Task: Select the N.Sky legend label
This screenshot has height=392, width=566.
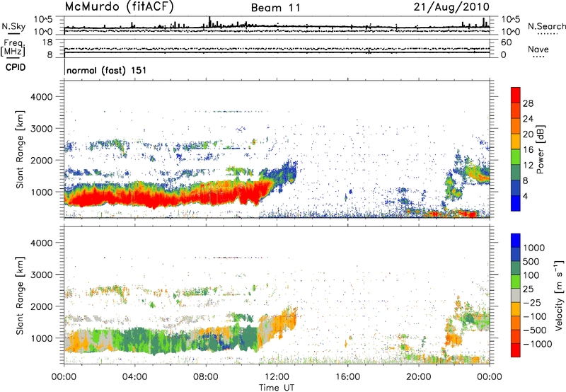Action: click(x=13, y=26)
